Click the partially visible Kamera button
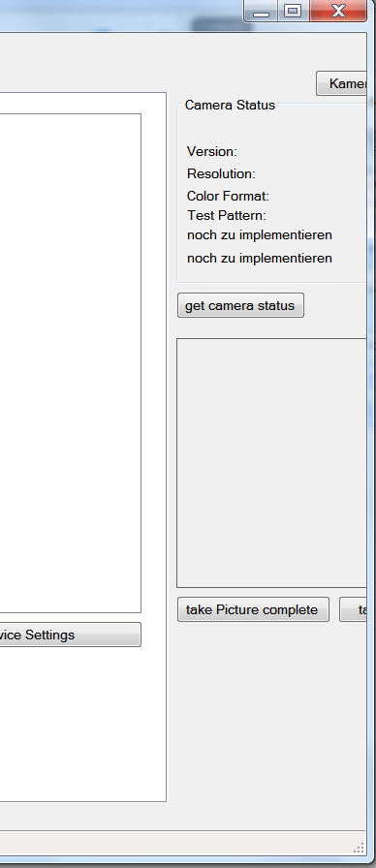 pyautogui.click(x=342, y=83)
